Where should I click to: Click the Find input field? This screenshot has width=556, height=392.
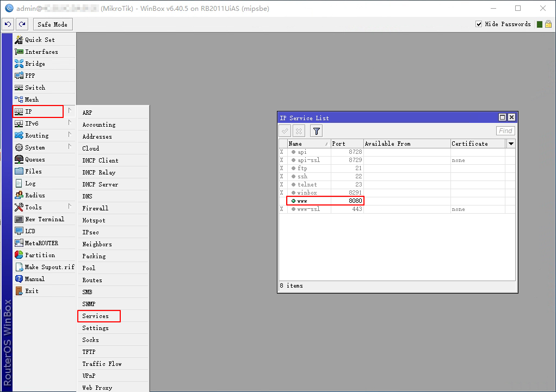coord(505,131)
